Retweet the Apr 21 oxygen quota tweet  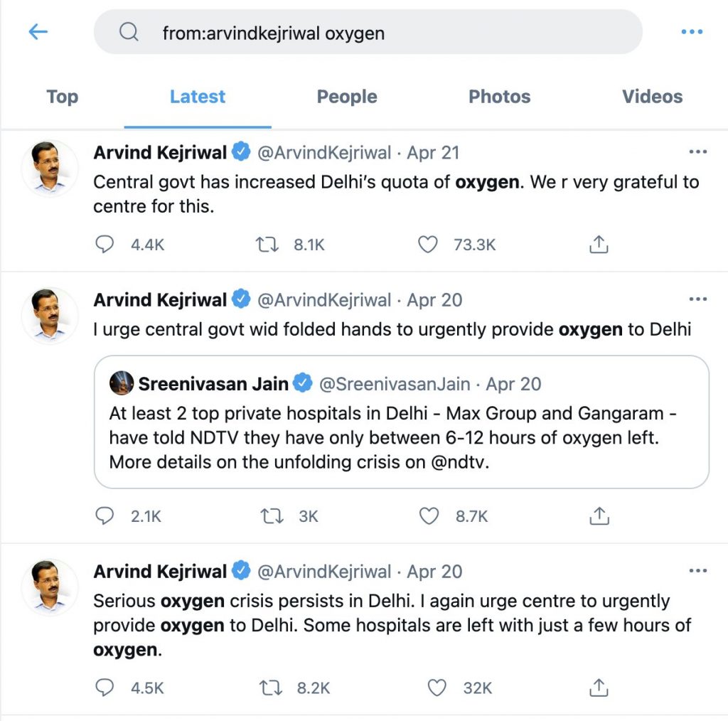click(x=269, y=245)
